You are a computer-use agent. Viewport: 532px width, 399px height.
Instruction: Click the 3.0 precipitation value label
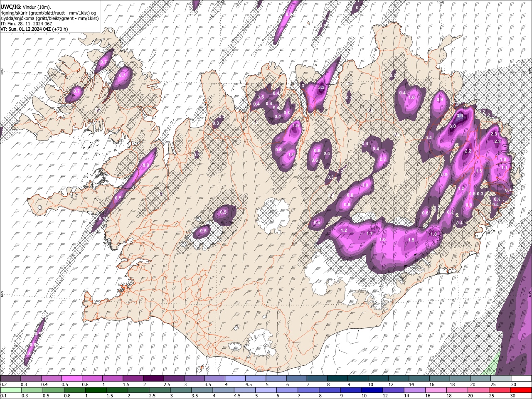tap(453, 126)
